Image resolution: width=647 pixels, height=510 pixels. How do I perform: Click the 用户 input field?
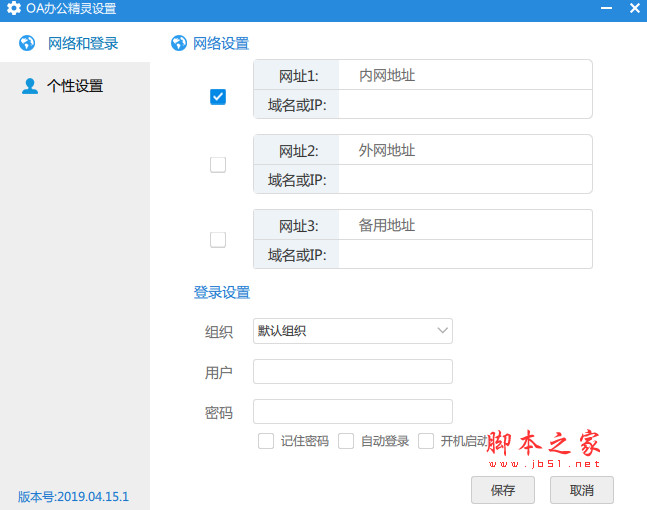[352, 372]
